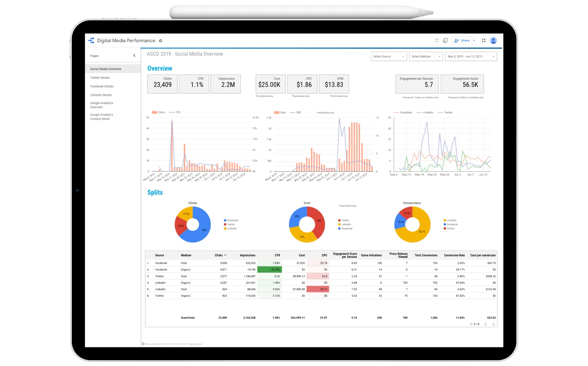The width and height of the screenshot is (588, 366).
Task: Open the May 8 - Jun 15 date range picker
Action: point(470,56)
